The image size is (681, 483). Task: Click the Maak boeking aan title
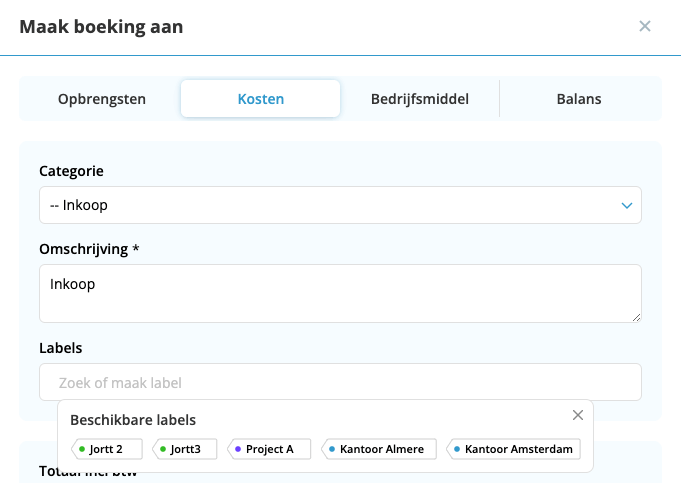pyautogui.click(x=101, y=26)
